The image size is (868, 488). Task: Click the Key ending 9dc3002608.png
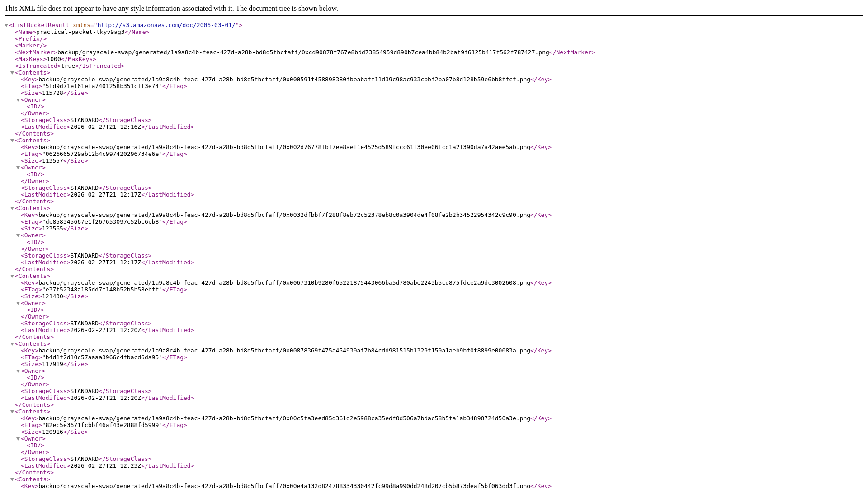pos(284,283)
